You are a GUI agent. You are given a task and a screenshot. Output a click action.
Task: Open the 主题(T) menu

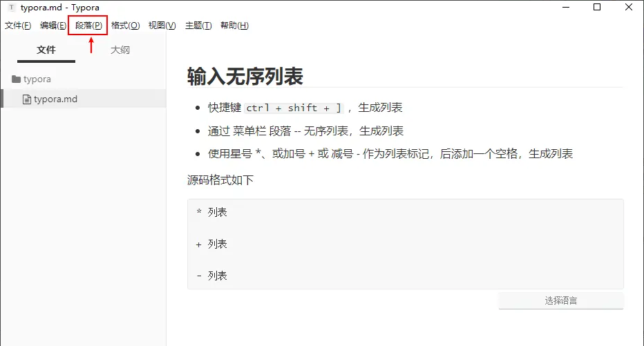[198, 26]
